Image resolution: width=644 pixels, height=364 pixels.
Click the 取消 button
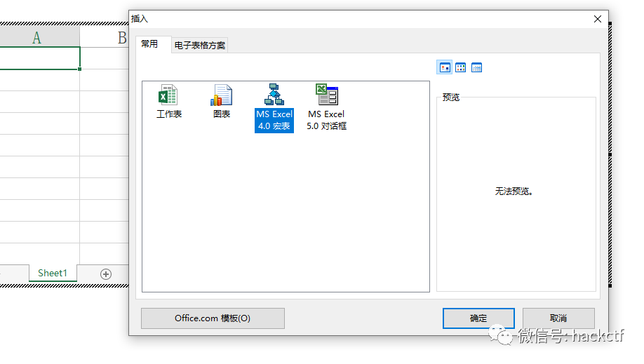pyautogui.click(x=558, y=318)
